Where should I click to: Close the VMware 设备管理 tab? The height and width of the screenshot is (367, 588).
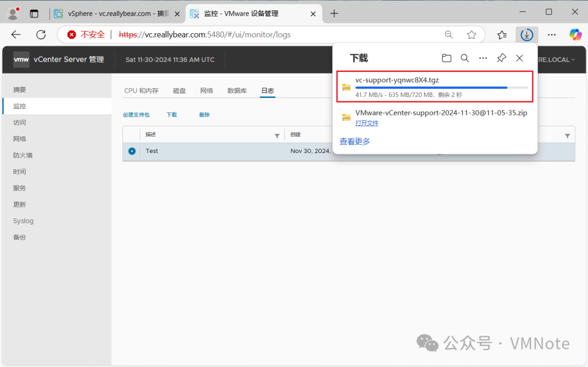tap(313, 14)
